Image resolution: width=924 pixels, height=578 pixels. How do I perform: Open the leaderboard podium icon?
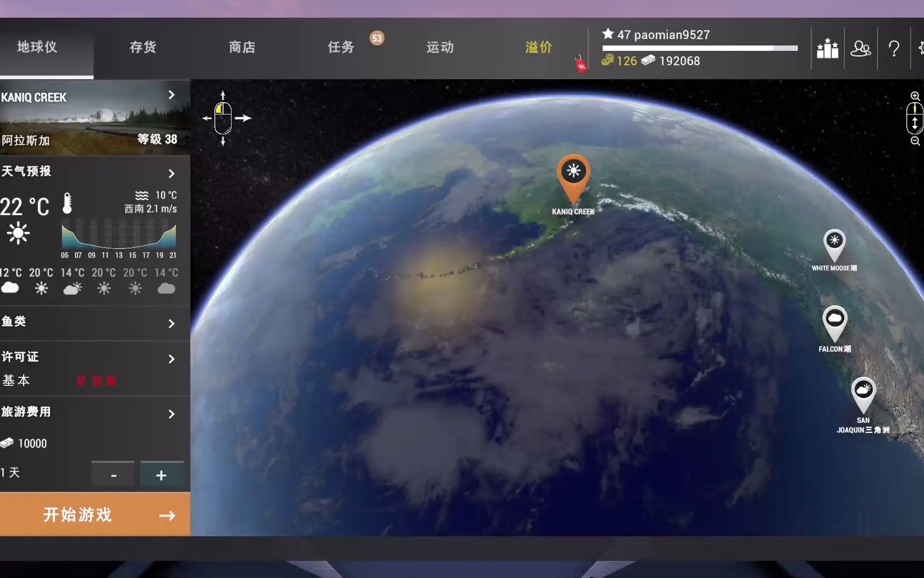(827, 49)
